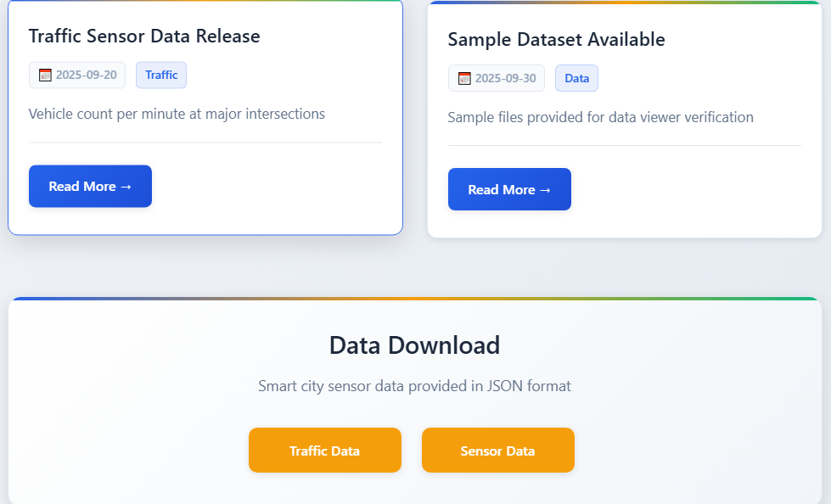Download the Traffic Data JSON
831x504 pixels.
[325, 450]
